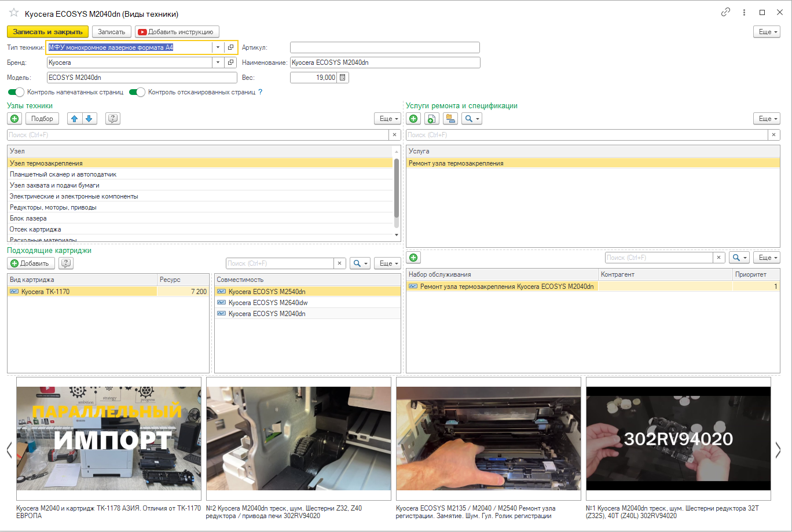
Task: Add a new service in Услуги ремонта
Action: point(414,119)
